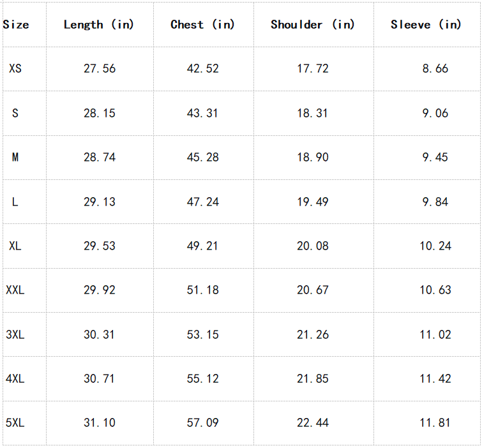Click the M size label cell
The image size is (482, 448).
click(x=15, y=157)
